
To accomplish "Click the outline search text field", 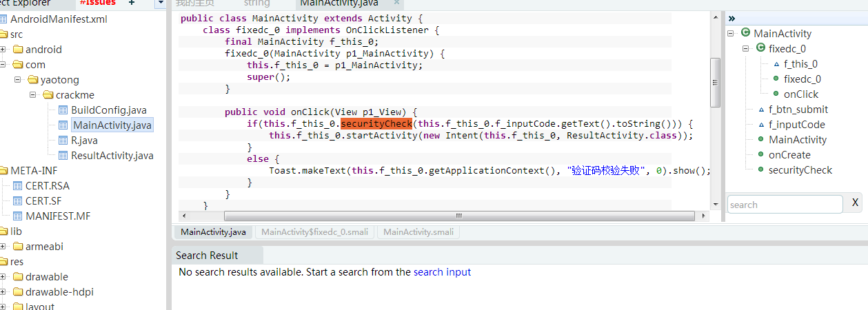I will [x=785, y=205].
